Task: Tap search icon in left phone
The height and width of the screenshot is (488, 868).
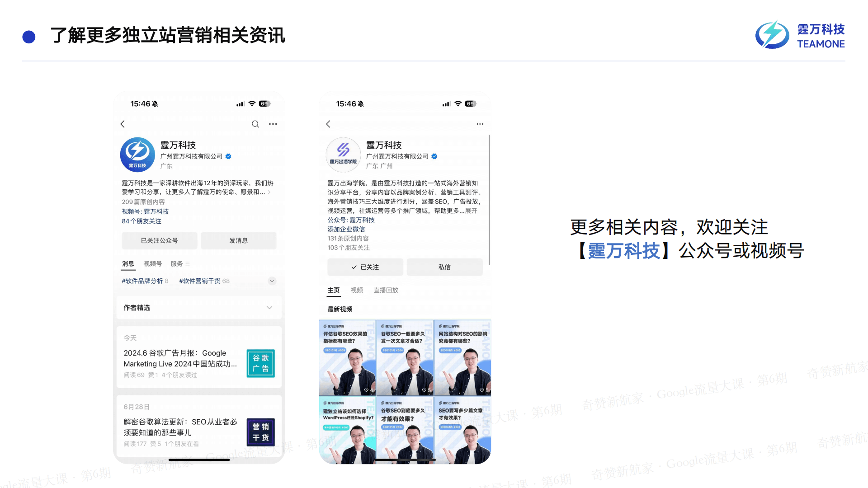Action: (255, 124)
